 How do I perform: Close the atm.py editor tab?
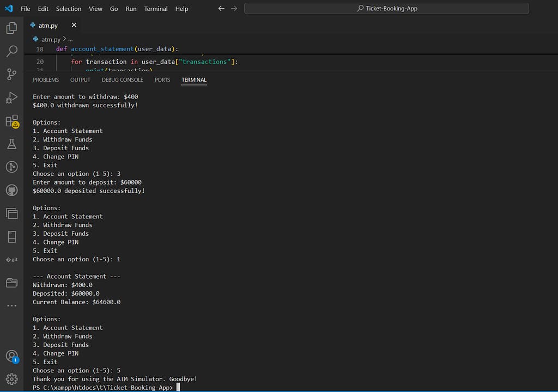(x=74, y=24)
